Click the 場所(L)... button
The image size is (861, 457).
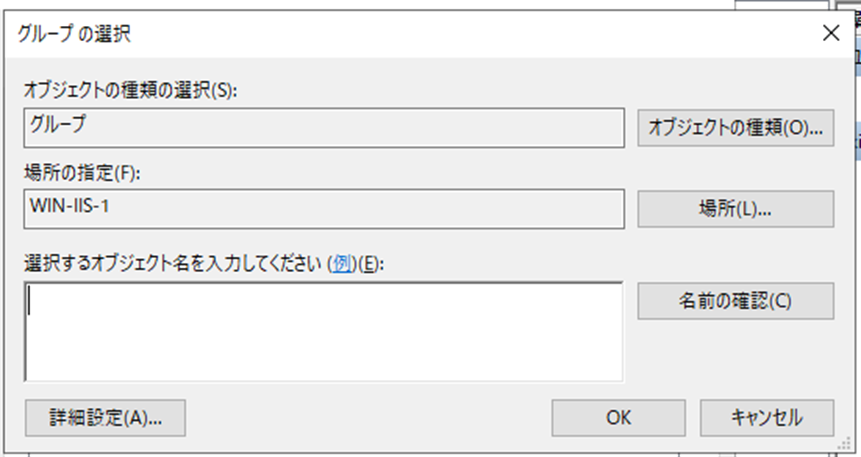pos(735,208)
